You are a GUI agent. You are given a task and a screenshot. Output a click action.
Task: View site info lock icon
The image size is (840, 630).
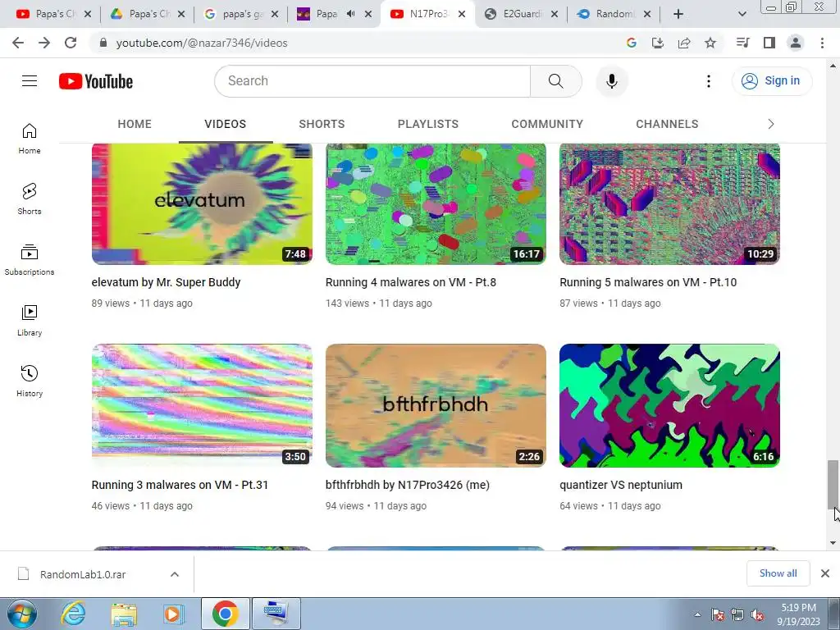(x=103, y=43)
